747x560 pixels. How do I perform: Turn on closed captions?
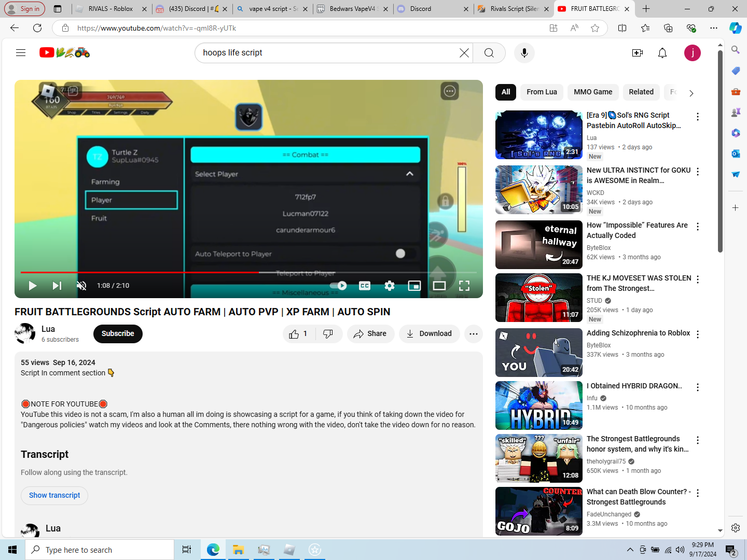(365, 286)
